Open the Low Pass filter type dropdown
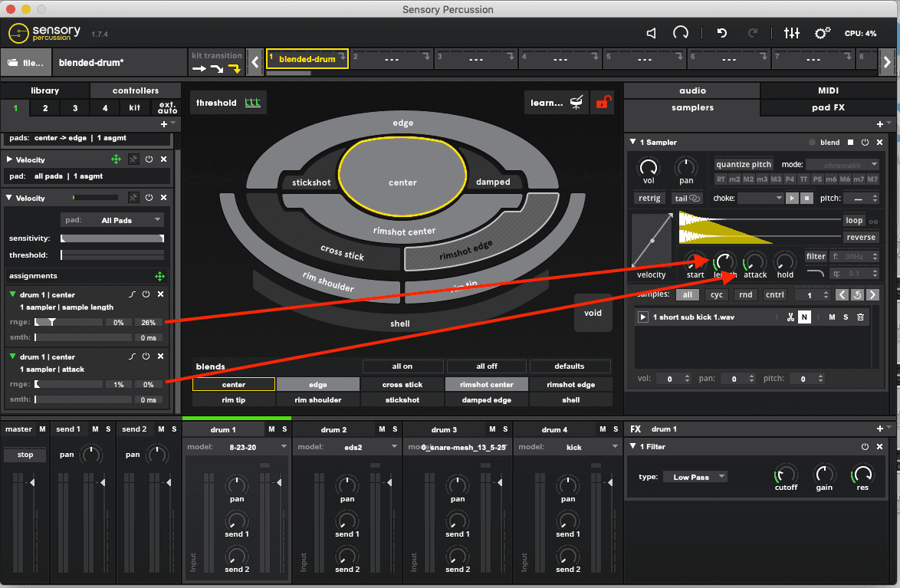 (695, 476)
